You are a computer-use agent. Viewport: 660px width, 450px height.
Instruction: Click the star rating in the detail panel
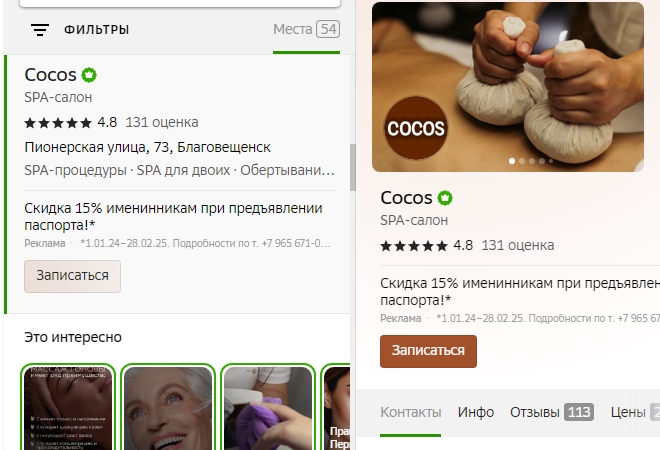tap(414, 246)
